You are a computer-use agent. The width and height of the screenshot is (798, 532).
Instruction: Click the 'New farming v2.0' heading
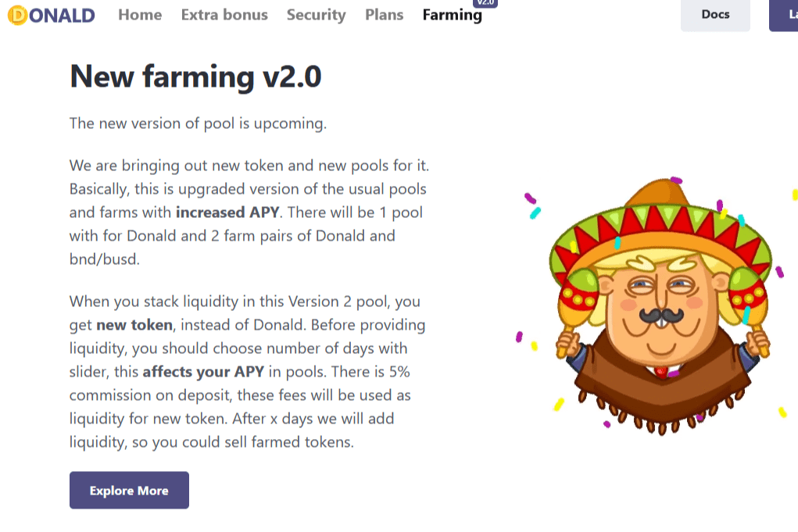click(x=195, y=77)
